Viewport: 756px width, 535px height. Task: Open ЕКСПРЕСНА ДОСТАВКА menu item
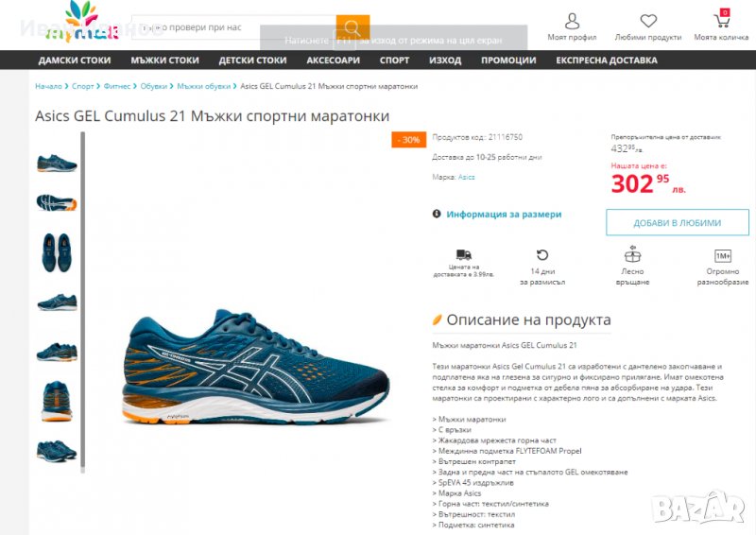(x=606, y=60)
